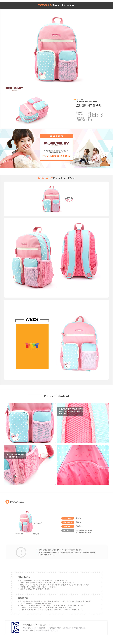Click the teddy bear in the brand banner
Viewport: 113px width, 644px height.
tap(104, 161)
